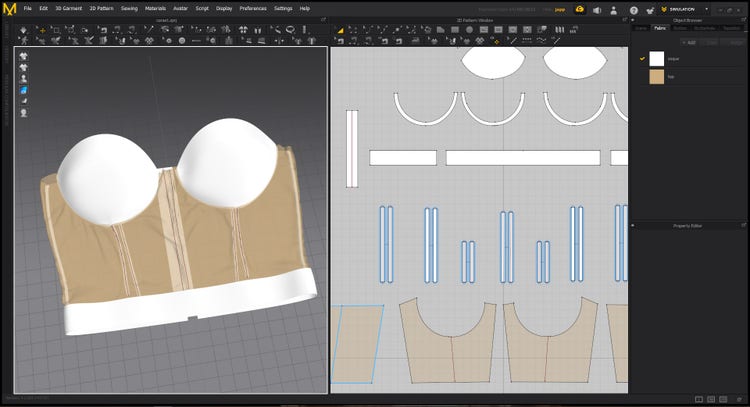Select the white fabric swatch

pyautogui.click(x=657, y=59)
